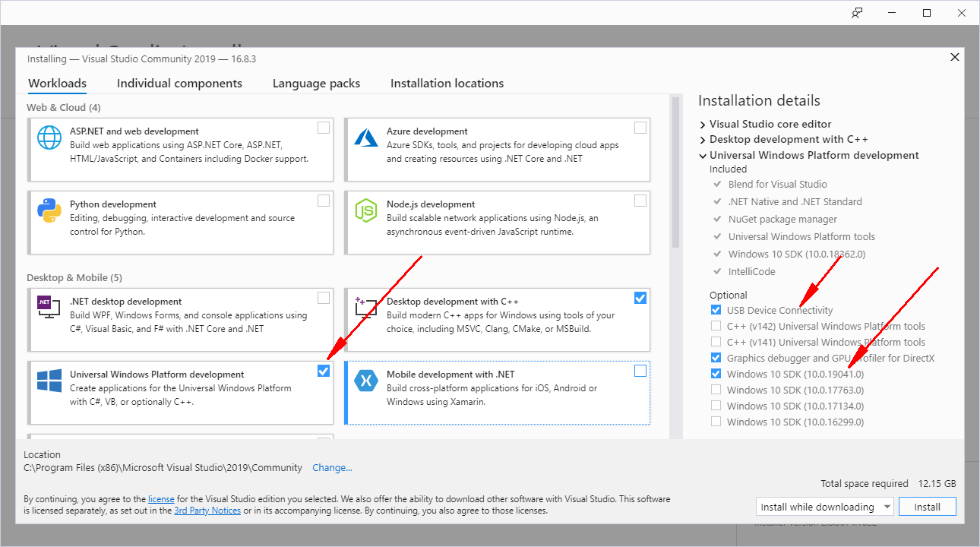Collapse Universal Windows Platform development details

pyautogui.click(x=703, y=155)
